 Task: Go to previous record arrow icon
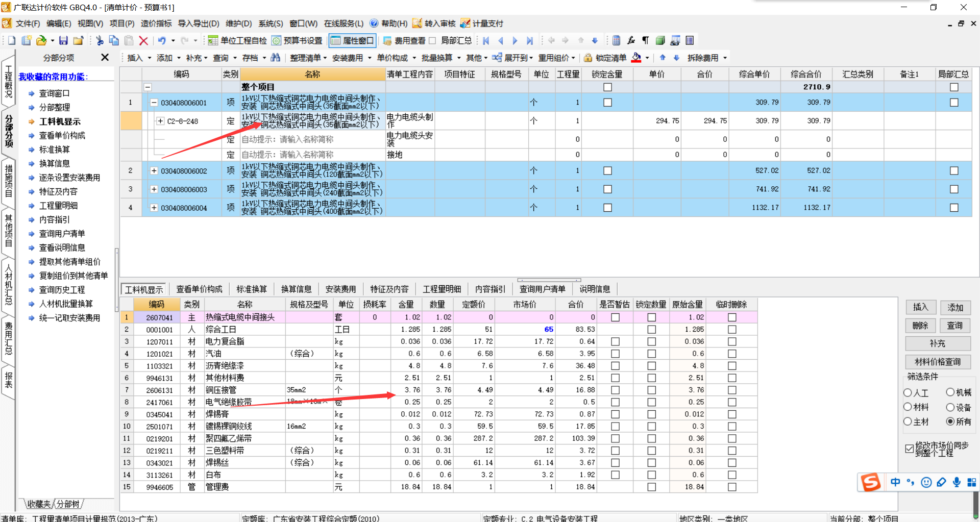click(500, 41)
